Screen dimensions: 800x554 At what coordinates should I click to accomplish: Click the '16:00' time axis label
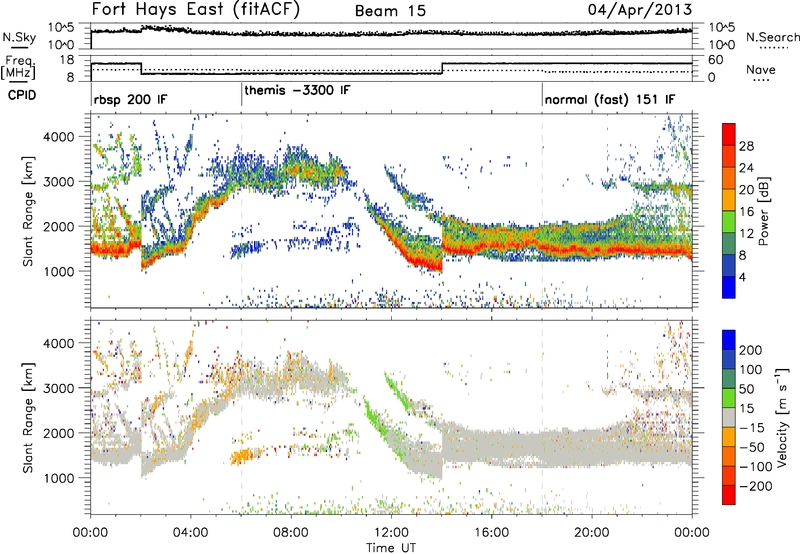(x=491, y=533)
